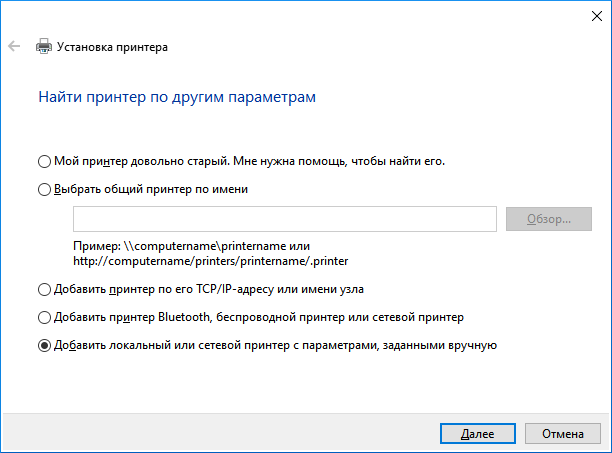The image size is (612, 453).
Task: Select 'Добавить принтер по его TCP/IP-адресу' radio
Action: click(43, 290)
